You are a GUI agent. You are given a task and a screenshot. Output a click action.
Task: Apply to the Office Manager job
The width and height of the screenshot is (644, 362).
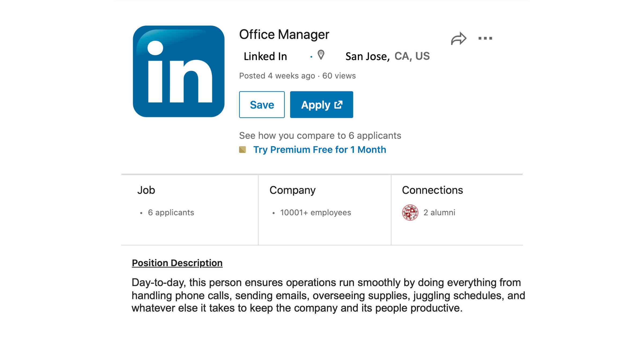(317, 105)
